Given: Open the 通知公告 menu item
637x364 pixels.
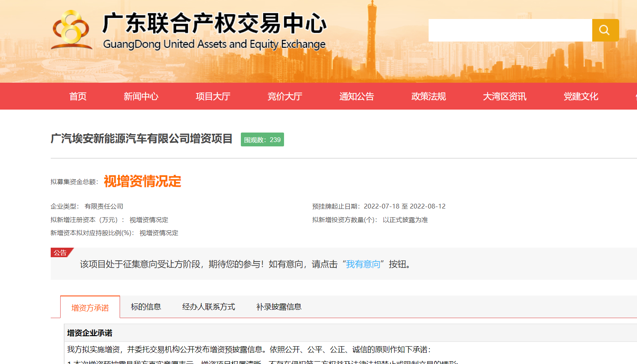Looking at the screenshot, I should [x=356, y=96].
